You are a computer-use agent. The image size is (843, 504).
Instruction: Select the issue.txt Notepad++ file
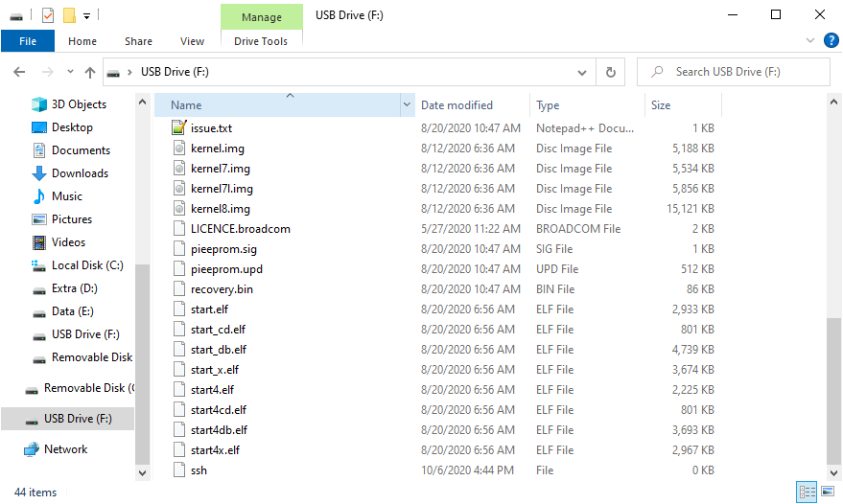(211, 128)
